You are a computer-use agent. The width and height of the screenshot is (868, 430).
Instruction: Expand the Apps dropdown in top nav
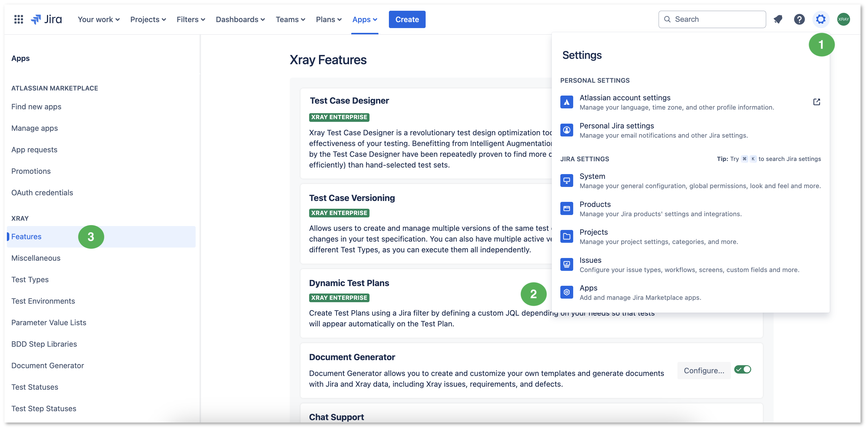coord(365,19)
